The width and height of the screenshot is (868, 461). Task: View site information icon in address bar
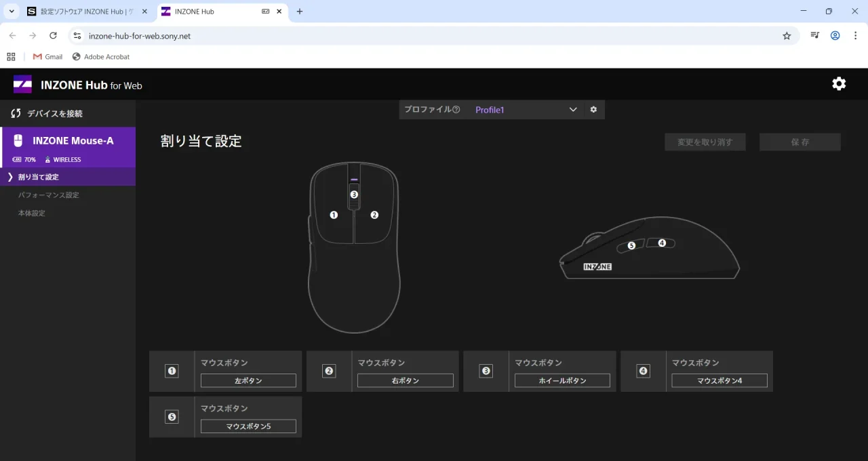point(77,36)
